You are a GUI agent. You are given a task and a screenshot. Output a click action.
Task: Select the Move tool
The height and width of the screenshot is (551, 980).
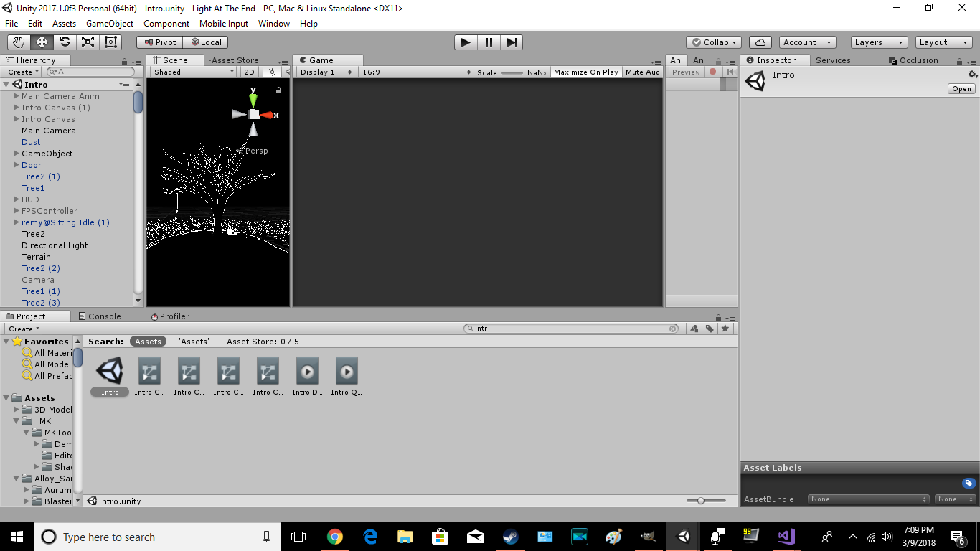click(x=42, y=42)
